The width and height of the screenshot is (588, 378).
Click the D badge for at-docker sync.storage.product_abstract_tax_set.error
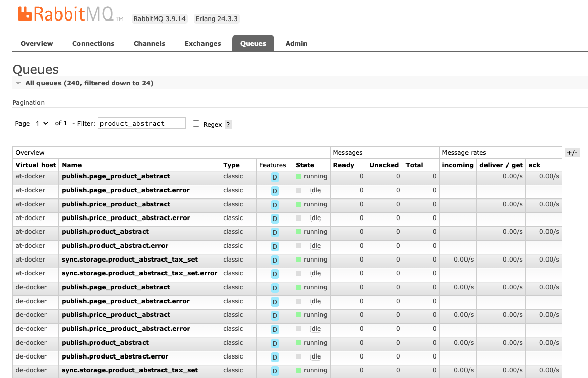point(275,274)
